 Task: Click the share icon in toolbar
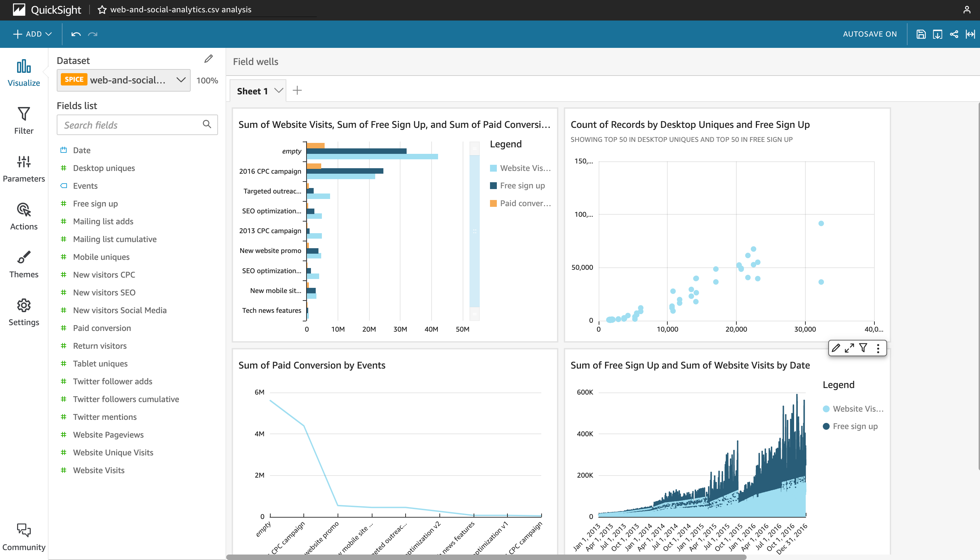click(953, 34)
